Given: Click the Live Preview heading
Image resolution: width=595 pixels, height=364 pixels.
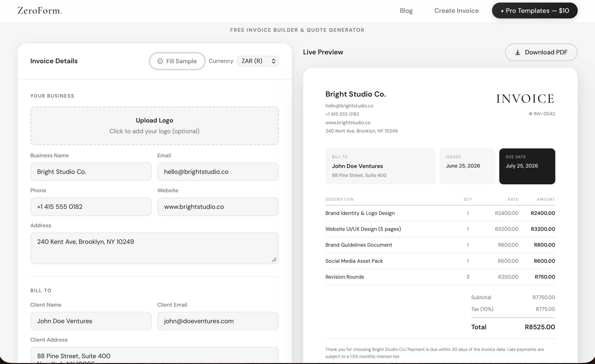Looking at the screenshot, I should coord(323,52).
